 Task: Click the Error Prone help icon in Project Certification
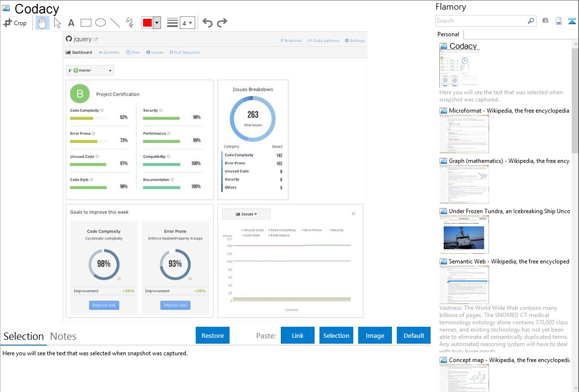93,133
